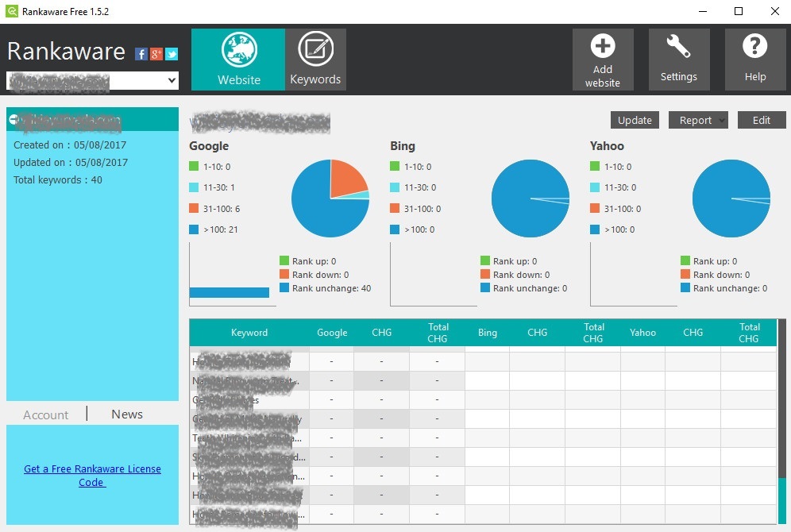Click the orange 31-100 swatch under Google
This screenshot has height=532, width=791.
pyautogui.click(x=194, y=208)
